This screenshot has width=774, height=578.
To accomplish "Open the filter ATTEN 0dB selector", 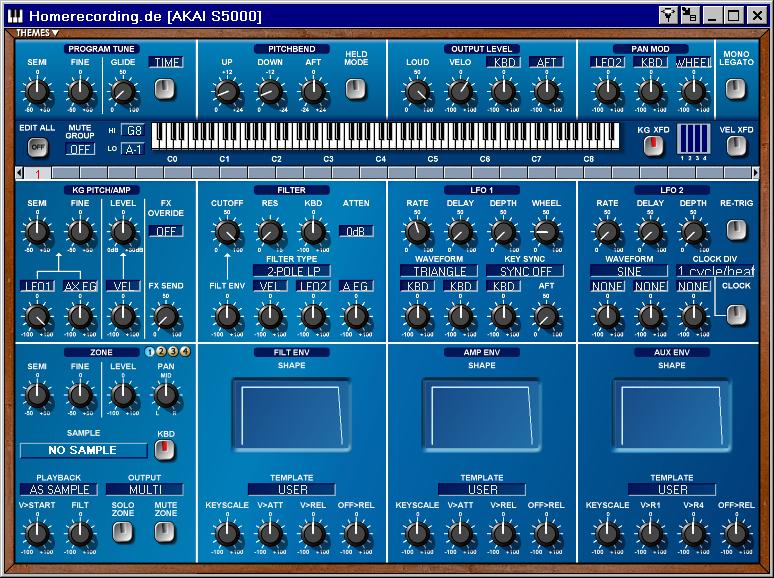I will coord(356,231).
